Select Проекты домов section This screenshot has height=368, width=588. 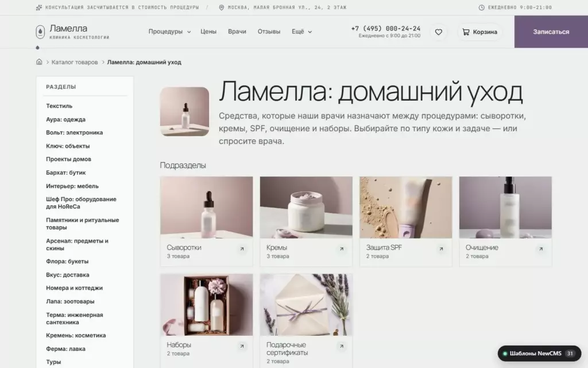point(69,159)
